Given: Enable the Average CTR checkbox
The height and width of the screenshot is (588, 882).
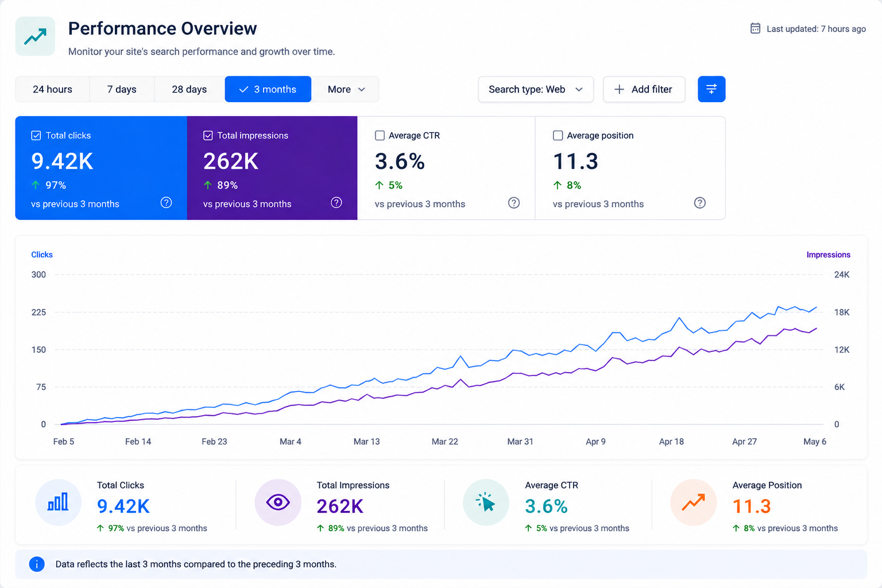Looking at the screenshot, I should point(380,136).
